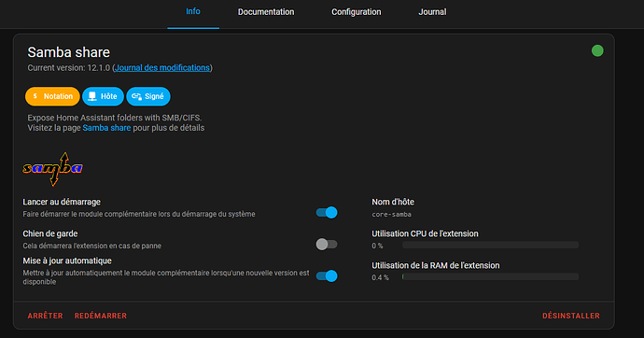
Task: Switch to the Info tab
Action: [193, 12]
